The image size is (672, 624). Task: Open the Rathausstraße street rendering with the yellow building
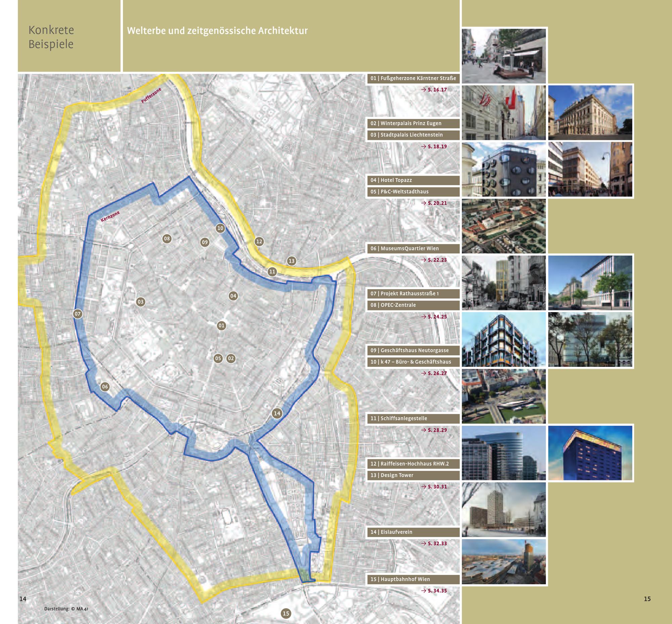point(504,283)
